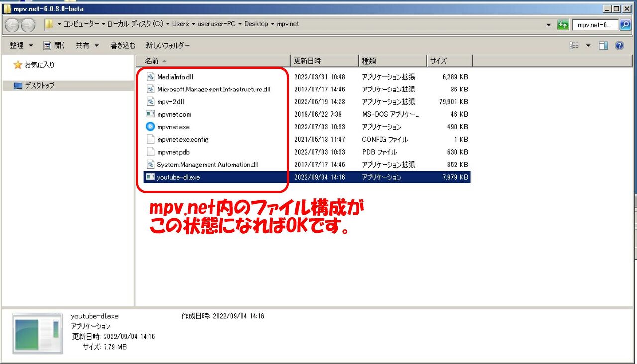Toggle the preview pane icon
The image size is (637, 364).
pos(603,45)
